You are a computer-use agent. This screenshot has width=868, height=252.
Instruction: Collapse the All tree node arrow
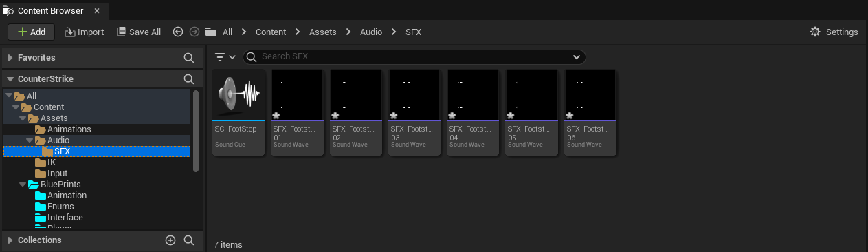pos(9,96)
